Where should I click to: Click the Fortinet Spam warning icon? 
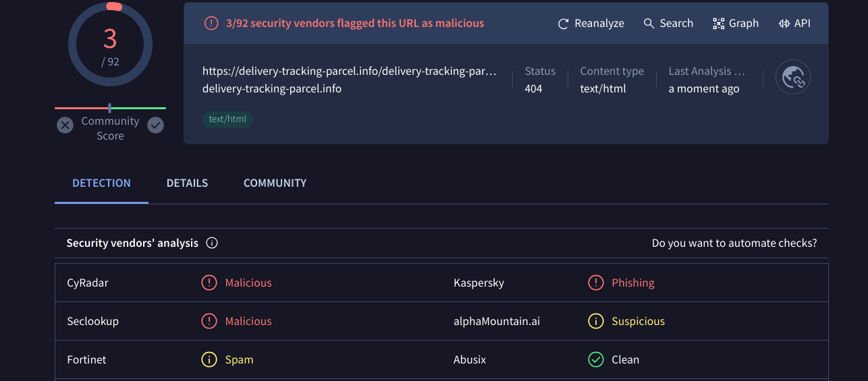click(x=209, y=359)
